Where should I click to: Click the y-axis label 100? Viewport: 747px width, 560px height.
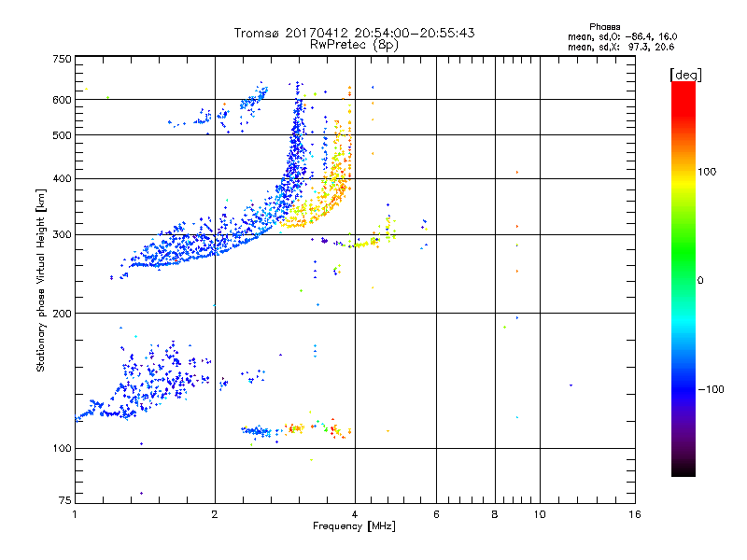click(62, 448)
